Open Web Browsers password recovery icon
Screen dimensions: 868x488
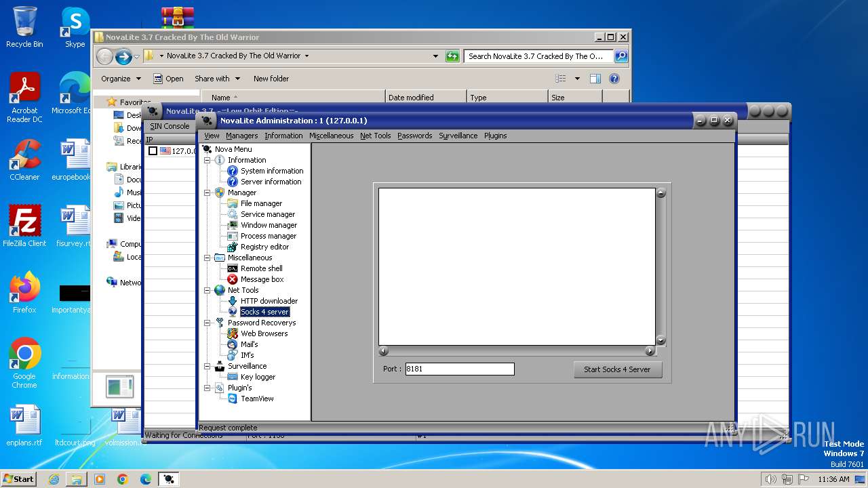233,333
